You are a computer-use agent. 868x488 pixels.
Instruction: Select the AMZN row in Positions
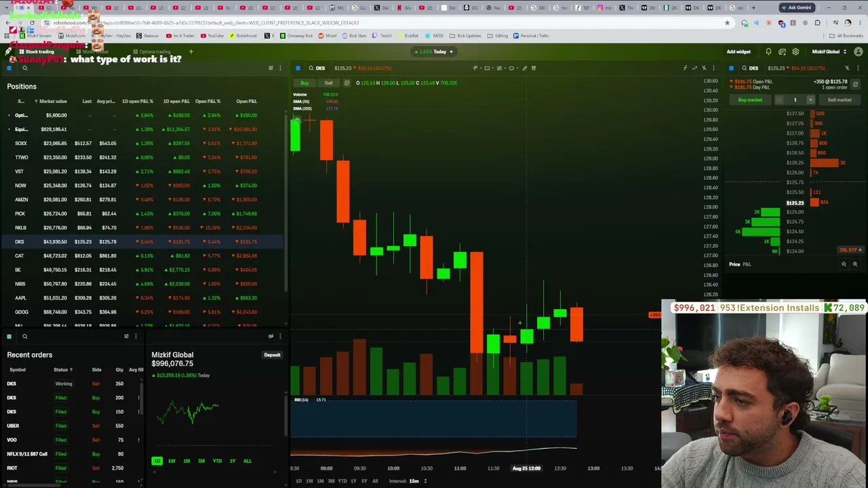coord(142,199)
